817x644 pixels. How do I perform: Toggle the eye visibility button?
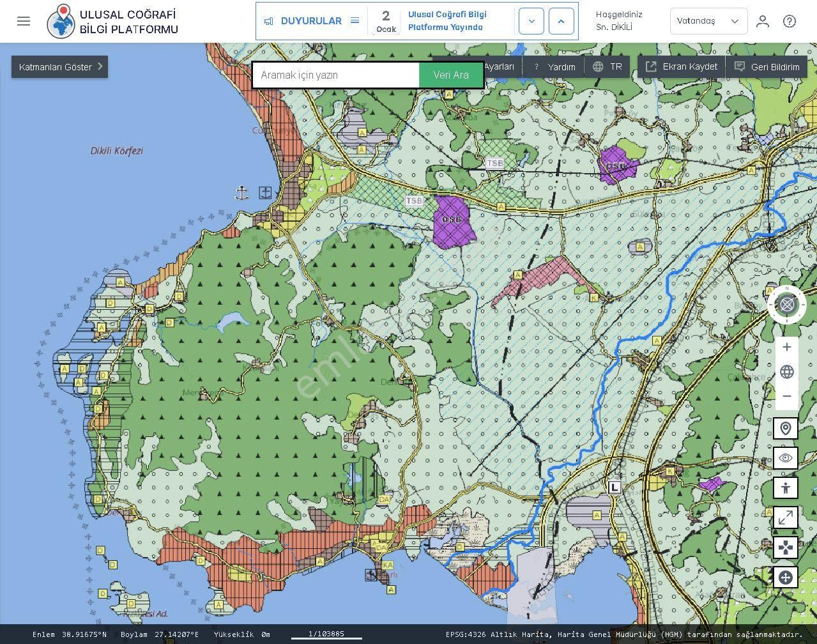[x=785, y=458]
